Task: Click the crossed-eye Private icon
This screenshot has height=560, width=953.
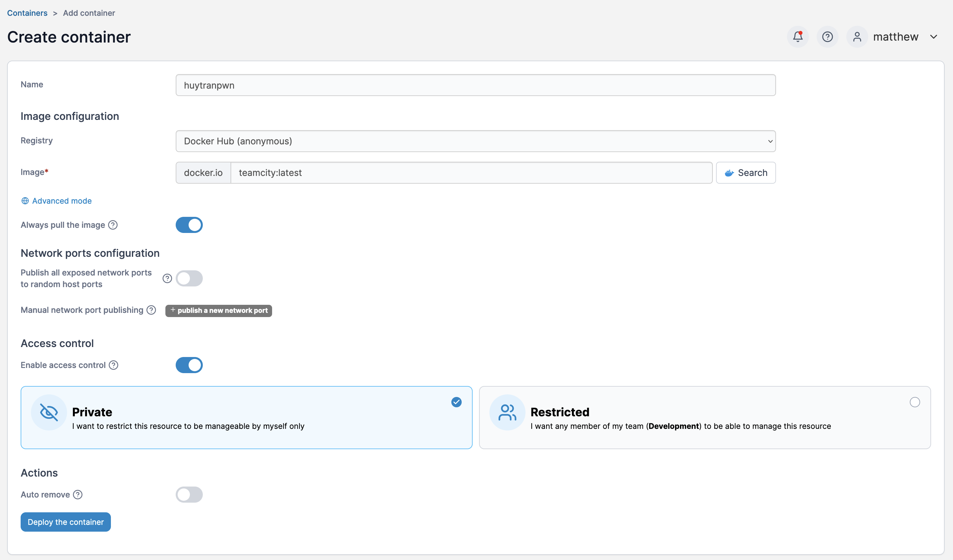Action: pyautogui.click(x=49, y=412)
